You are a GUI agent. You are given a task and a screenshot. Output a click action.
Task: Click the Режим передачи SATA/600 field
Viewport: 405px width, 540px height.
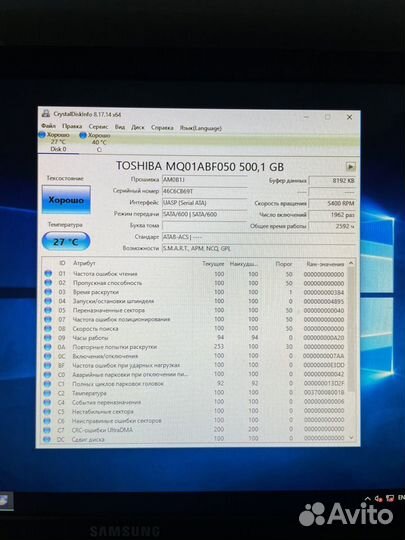pos(205,214)
